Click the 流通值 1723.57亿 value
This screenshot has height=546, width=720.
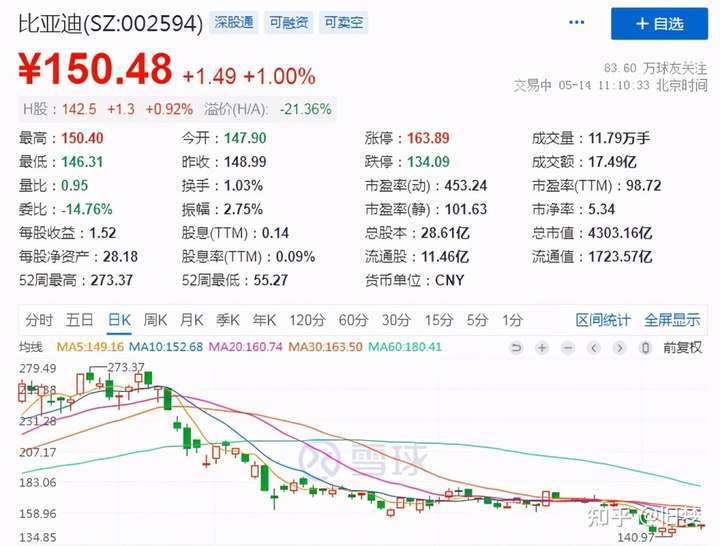620,257
